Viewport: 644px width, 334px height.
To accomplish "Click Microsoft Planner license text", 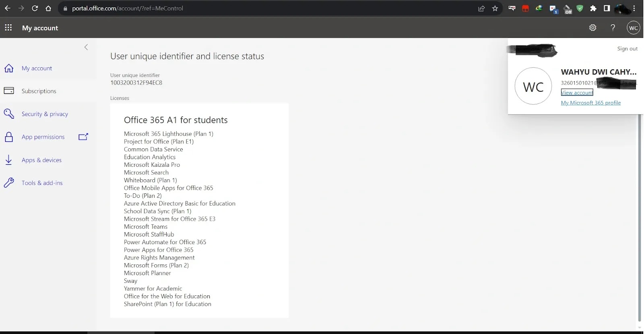I will coord(147,273).
